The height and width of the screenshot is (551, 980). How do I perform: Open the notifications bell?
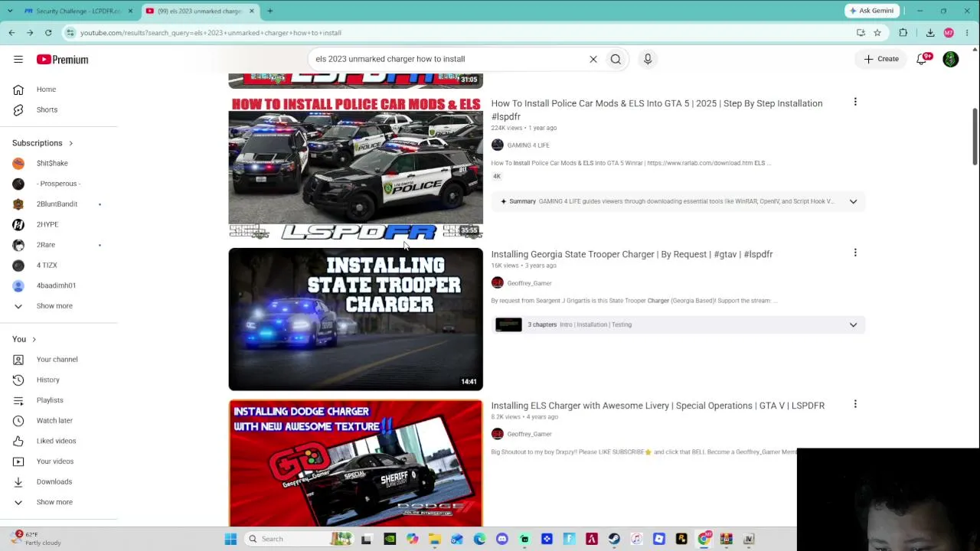(x=923, y=59)
